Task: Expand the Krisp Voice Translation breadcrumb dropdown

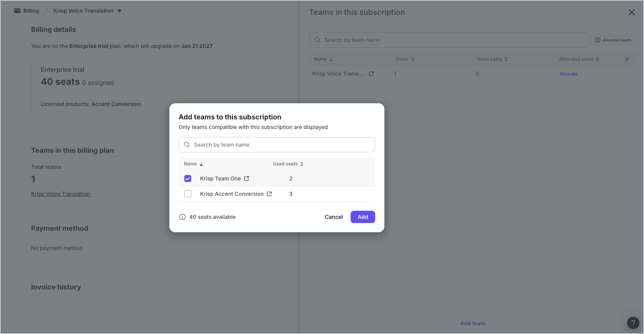Action: tap(119, 11)
